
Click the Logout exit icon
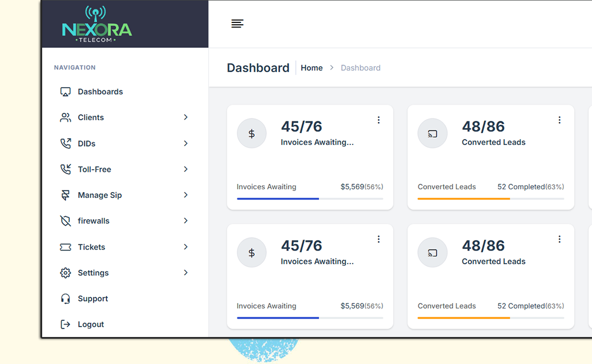(66, 324)
